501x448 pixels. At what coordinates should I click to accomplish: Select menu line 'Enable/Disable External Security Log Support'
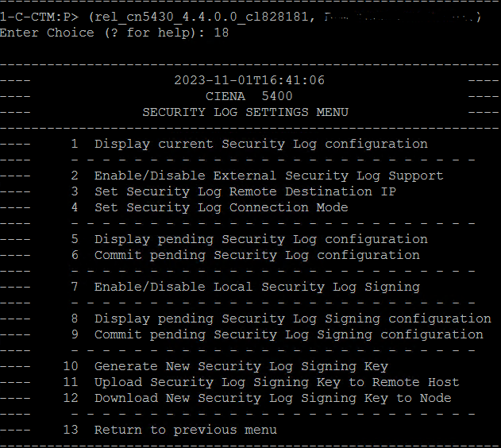tap(268, 176)
